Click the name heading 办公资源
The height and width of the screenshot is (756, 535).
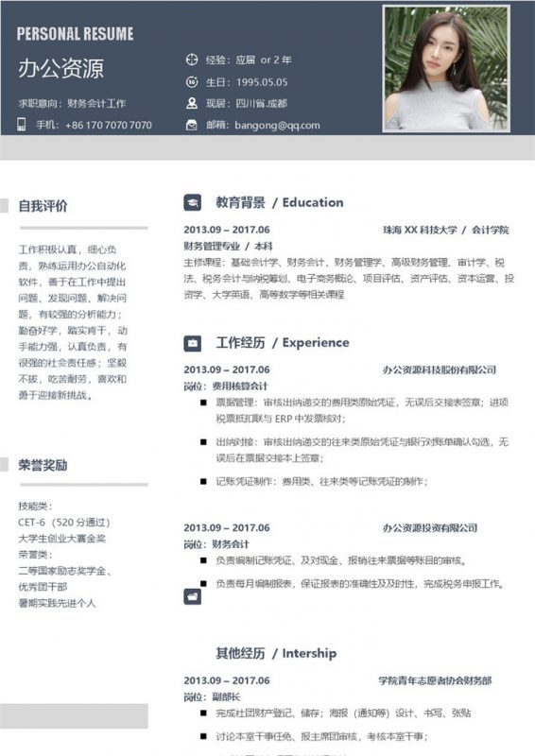pyautogui.click(x=60, y=68)
